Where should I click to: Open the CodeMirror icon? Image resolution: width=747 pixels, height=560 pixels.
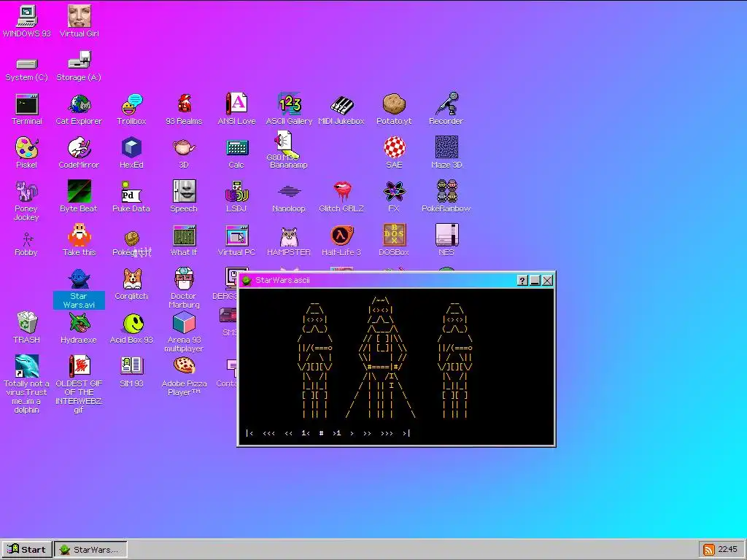(x=79, y=153)
